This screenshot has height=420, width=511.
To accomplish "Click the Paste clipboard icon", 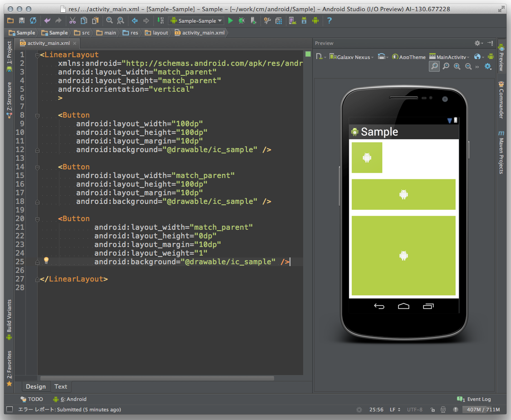I will click(x=95, y=21).
